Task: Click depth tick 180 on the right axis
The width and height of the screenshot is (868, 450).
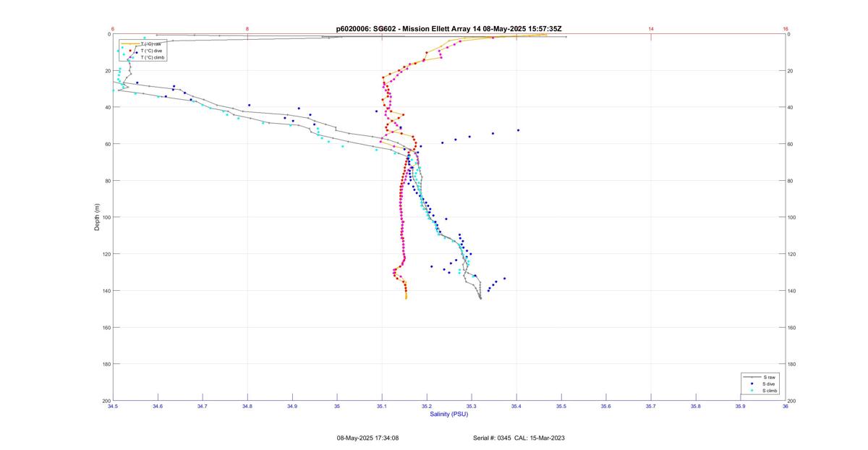Action: [793, 364]
